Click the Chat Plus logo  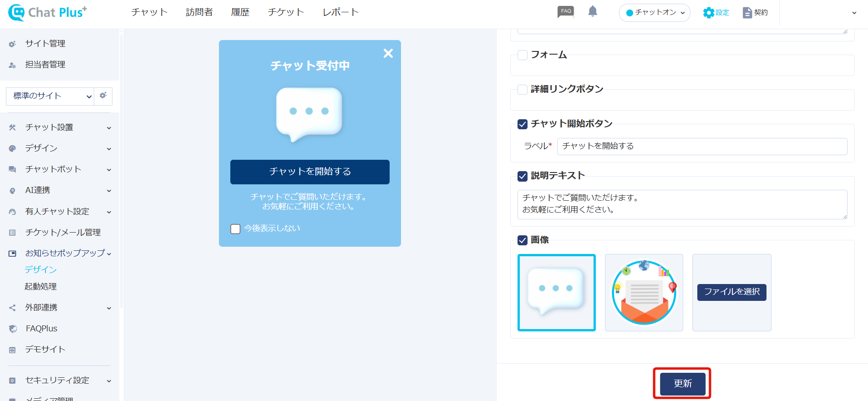pyautogui.click(x=47, y=12)
